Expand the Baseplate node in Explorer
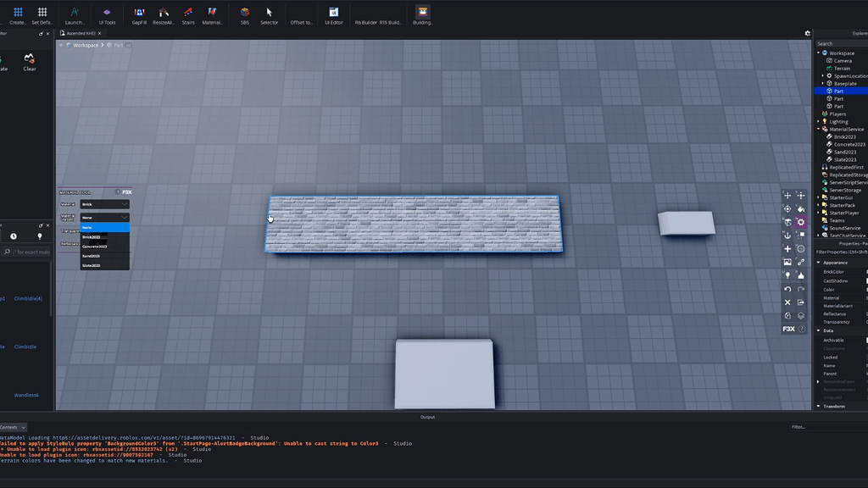The height and width of the screenshot is (488, 868). (x=822, y=84)
